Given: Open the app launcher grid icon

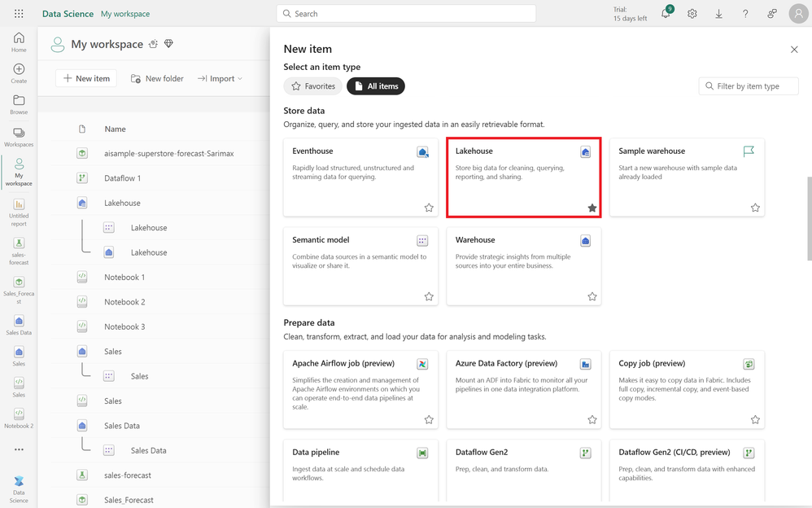Looking at the screenshot, I should tap(19, 14).
